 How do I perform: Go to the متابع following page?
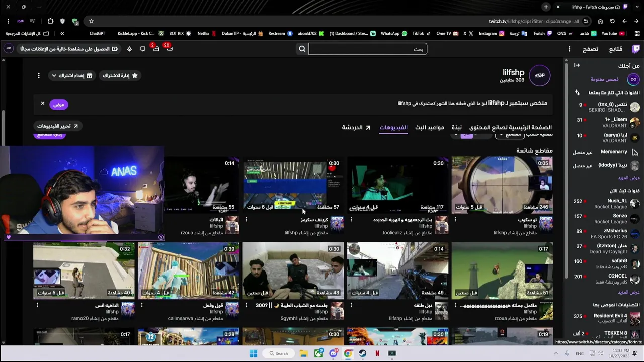(616, 49)
